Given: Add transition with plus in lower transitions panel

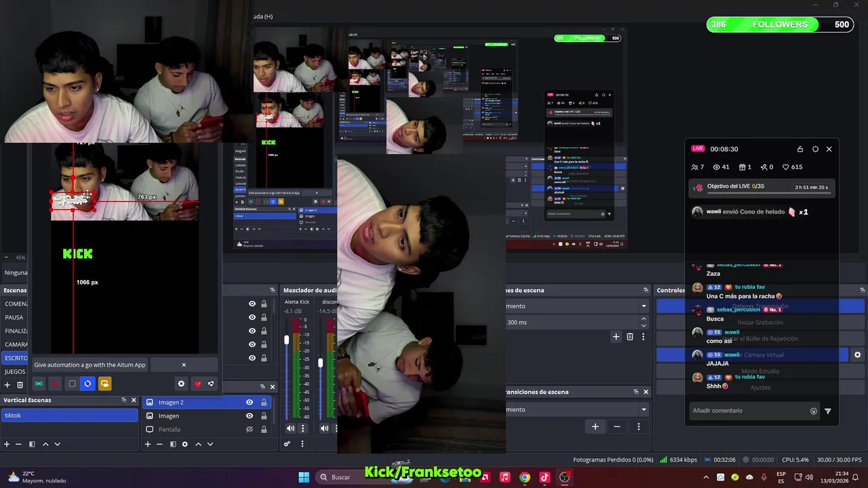Looking at the screenshot, I should tap(595, 426).
